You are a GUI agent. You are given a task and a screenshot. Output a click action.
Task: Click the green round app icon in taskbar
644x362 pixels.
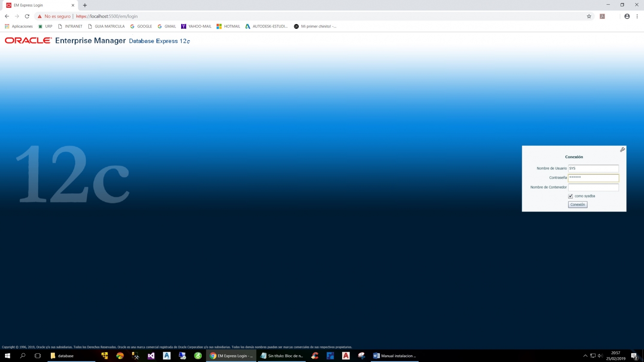pyautogui.click(x=198, y=356)
